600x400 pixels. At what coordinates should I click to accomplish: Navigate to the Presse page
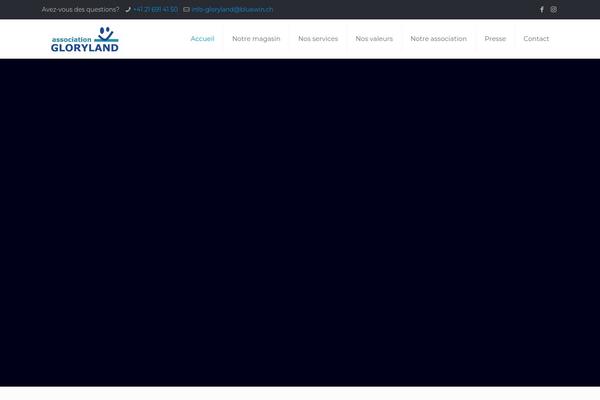(495, 39)
